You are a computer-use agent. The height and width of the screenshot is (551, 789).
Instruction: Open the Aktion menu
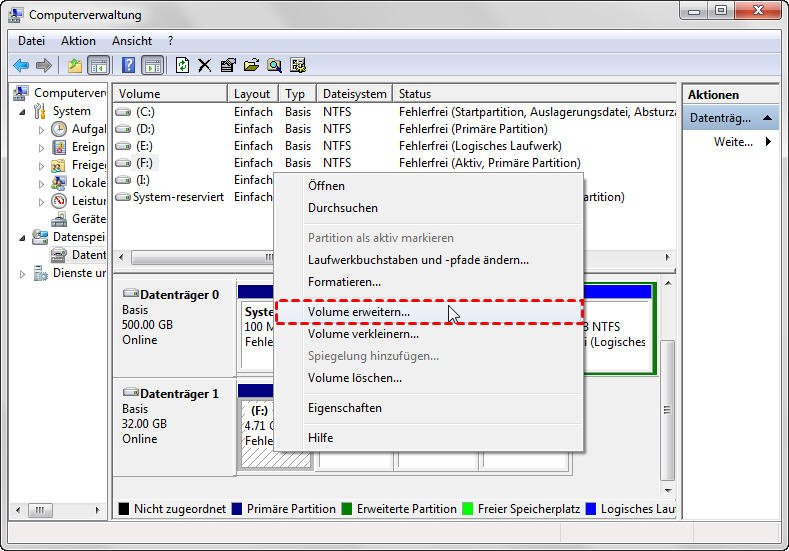(78, 41)
